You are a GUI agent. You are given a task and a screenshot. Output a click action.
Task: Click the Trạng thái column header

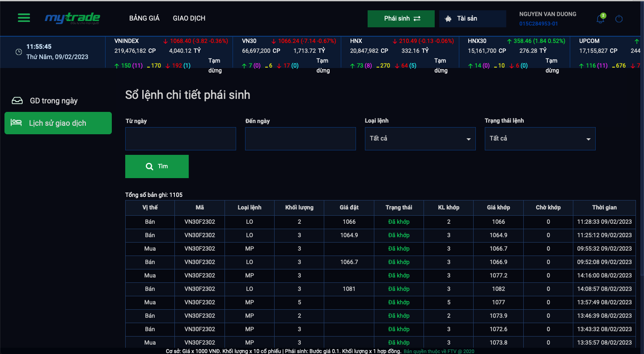click(x=398, y=208)
